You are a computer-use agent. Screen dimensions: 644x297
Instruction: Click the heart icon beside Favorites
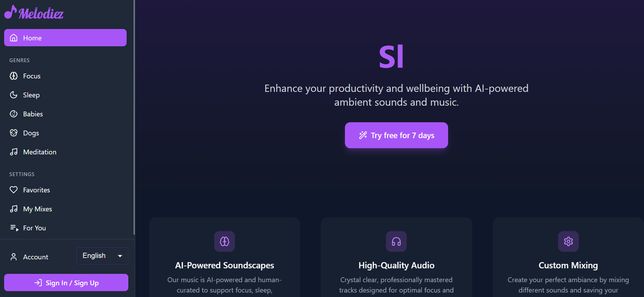[x=14, y=190]
